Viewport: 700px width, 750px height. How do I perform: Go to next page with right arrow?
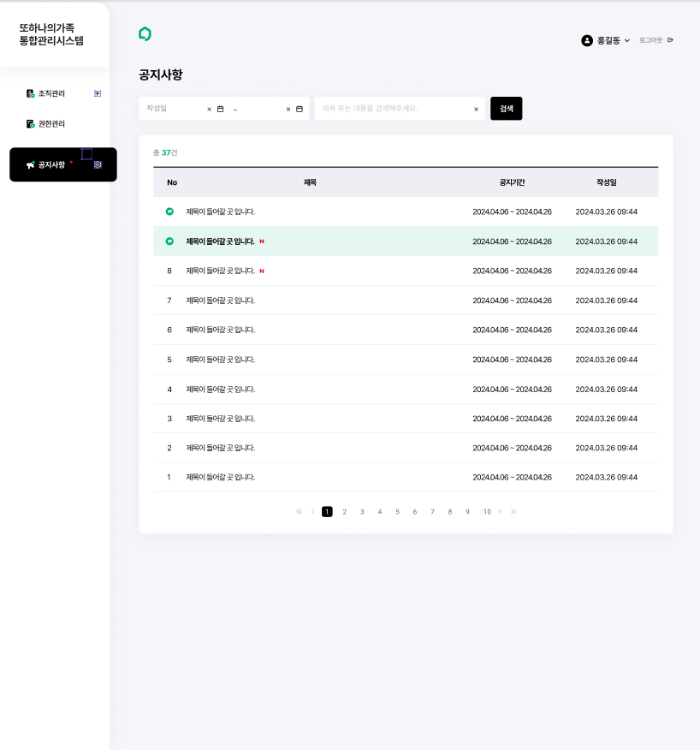(x=500, y=511)
